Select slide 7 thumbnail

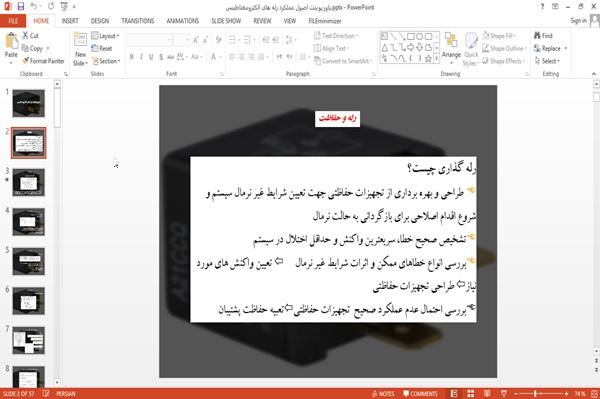pyautogui.click(x=29, y=340)
